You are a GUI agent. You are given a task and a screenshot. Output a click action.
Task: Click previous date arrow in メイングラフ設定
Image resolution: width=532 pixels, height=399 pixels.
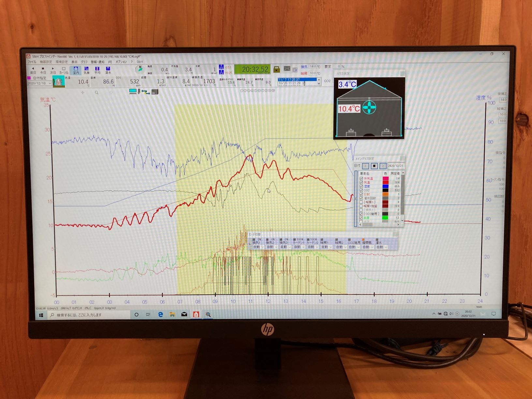365,166
